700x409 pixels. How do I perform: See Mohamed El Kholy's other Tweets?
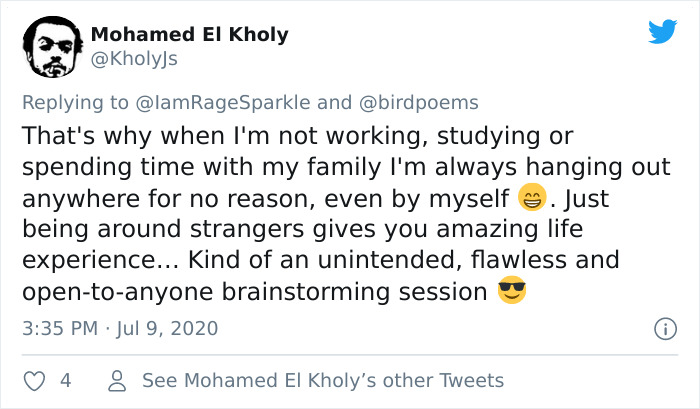coord(323,381)
